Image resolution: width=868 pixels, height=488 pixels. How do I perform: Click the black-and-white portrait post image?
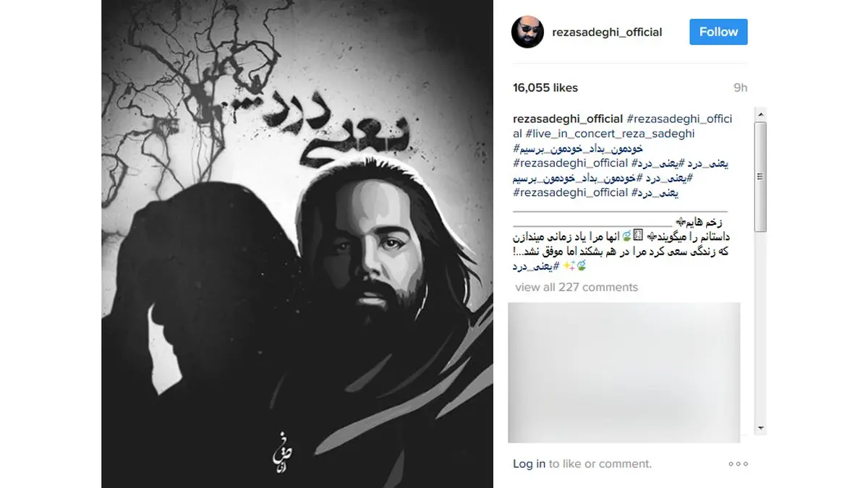(297, 244)
